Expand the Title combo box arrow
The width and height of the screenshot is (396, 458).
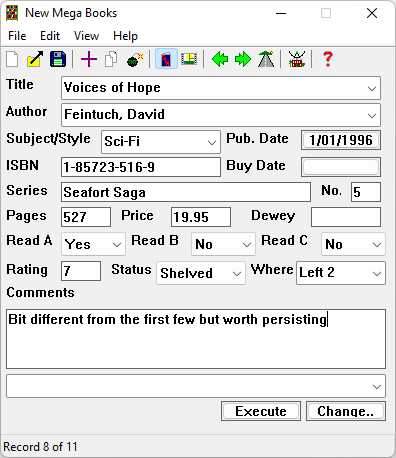[372, 88]
